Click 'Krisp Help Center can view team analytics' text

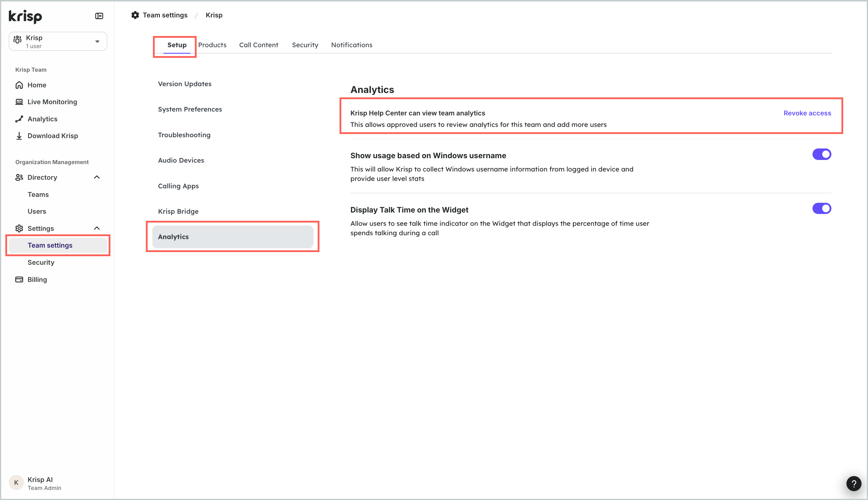[x=418, y=113]
